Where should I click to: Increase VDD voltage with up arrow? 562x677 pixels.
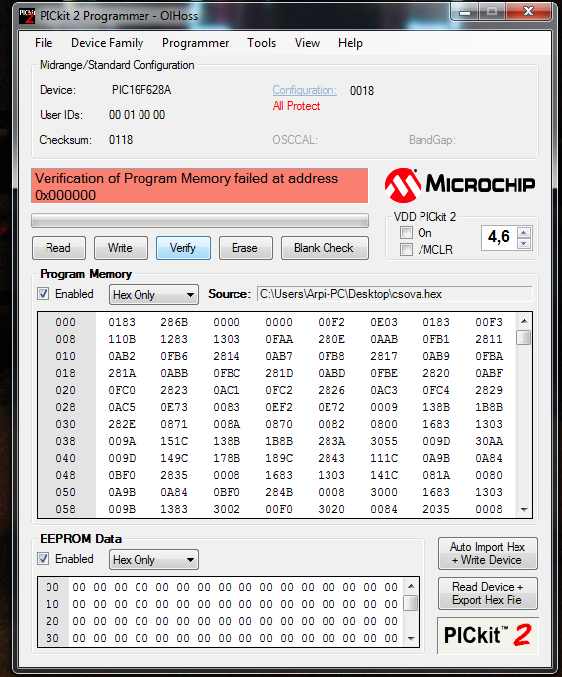click(x=524, y=233)
